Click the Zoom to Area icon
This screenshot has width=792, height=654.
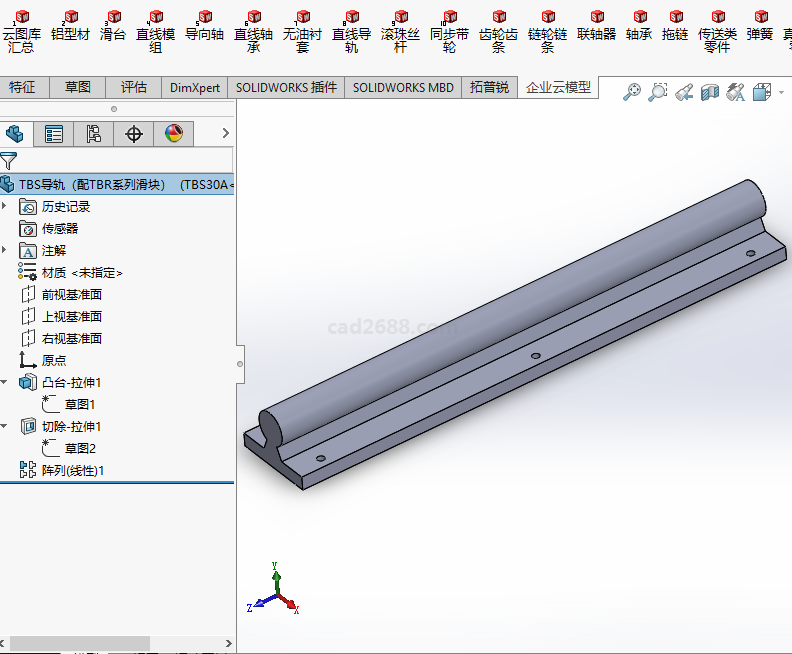coord(658,93)
